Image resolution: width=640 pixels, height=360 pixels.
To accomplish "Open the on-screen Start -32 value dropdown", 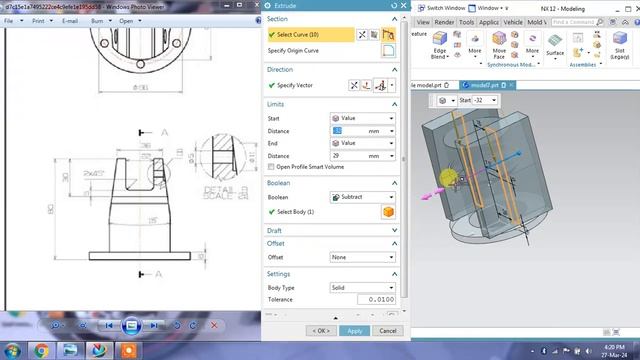I will (x=494, y=100).
